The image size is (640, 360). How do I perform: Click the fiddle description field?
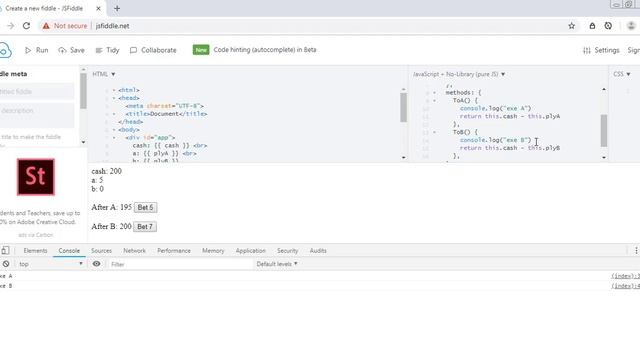[37, 115]
